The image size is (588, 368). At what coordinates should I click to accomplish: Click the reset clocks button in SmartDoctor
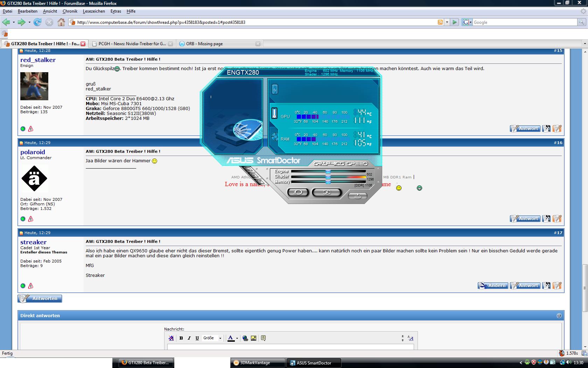coord(298,192)
